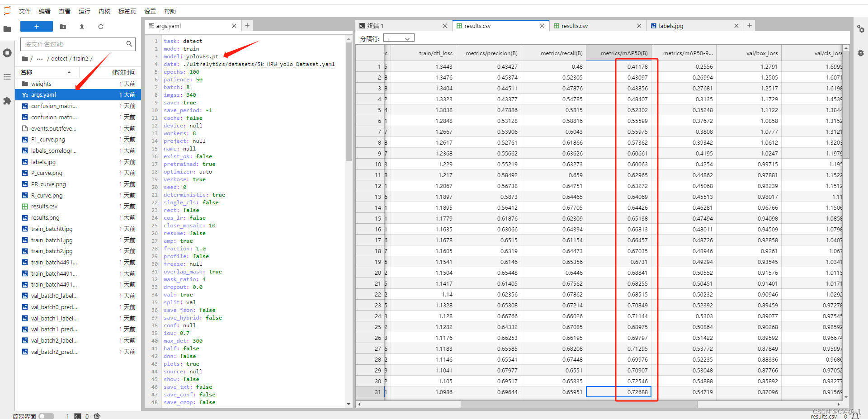Open results.csv in the file list
Screen dimensions: 868x419
(x=78, y=207)
